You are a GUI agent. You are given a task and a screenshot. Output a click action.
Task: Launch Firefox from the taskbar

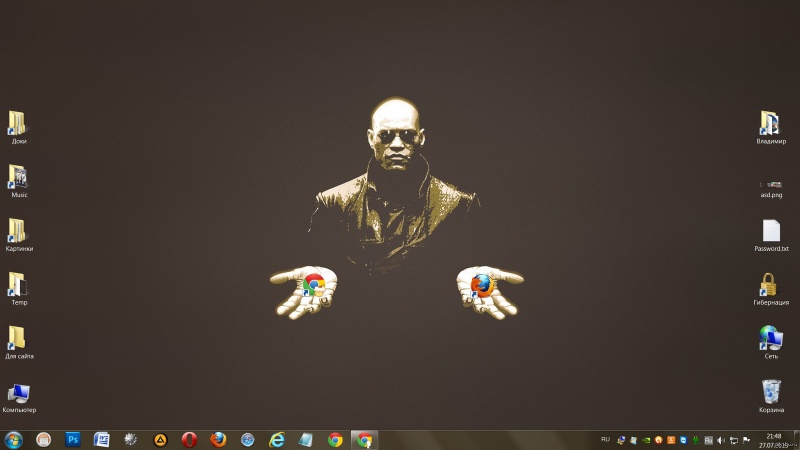tap(218, 439)
